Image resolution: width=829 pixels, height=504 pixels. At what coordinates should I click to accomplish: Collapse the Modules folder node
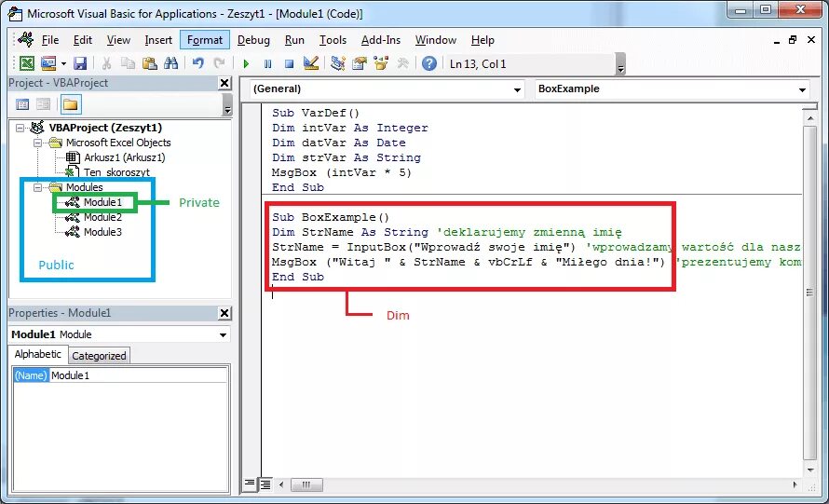[x=37, y=187]
